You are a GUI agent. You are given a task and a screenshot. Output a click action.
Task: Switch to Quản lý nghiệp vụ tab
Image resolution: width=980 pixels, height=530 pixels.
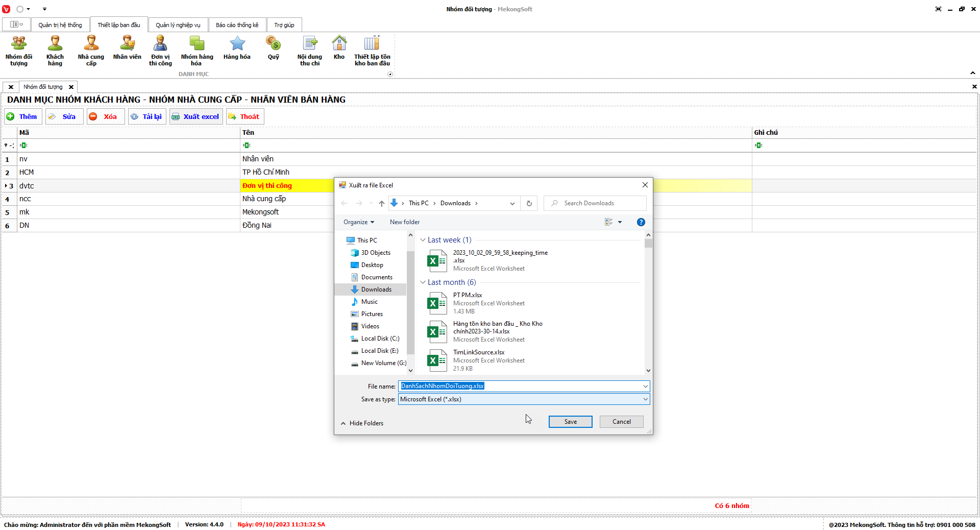pos(178,25)
